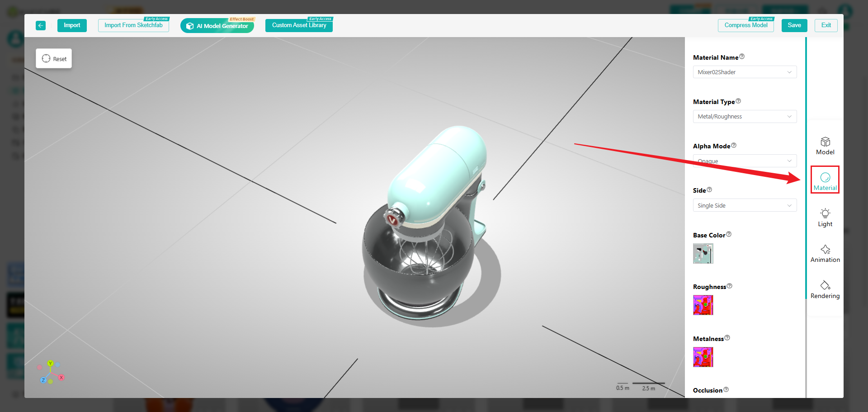Click help icon next to Material Name
The height and width of the screenshot is (412, 868).
[742, 57]
